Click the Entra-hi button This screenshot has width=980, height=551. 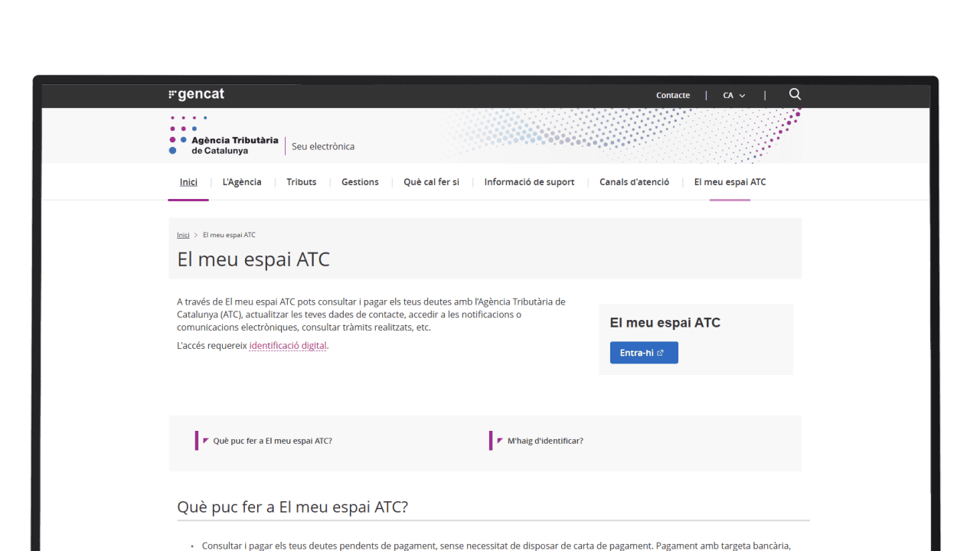(643, 353)
